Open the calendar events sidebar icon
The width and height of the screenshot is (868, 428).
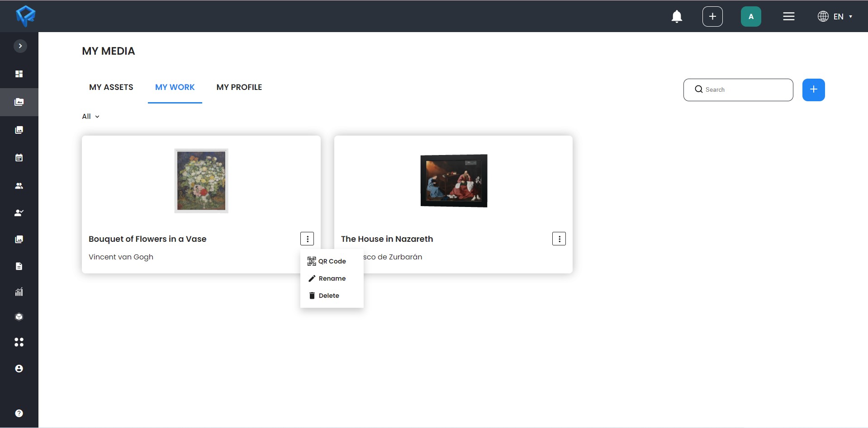click(x=19, y=158)
